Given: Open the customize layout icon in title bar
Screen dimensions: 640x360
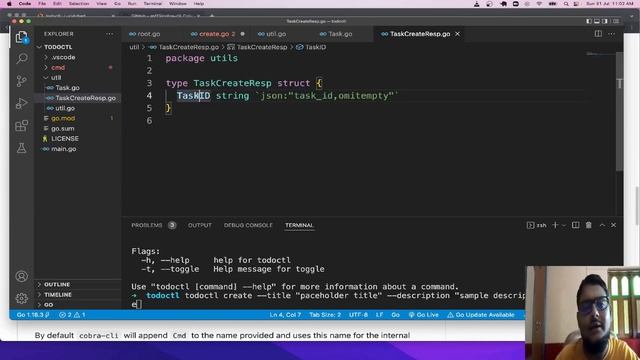Looking at the screenshot, I should click(x=616, y=21).
